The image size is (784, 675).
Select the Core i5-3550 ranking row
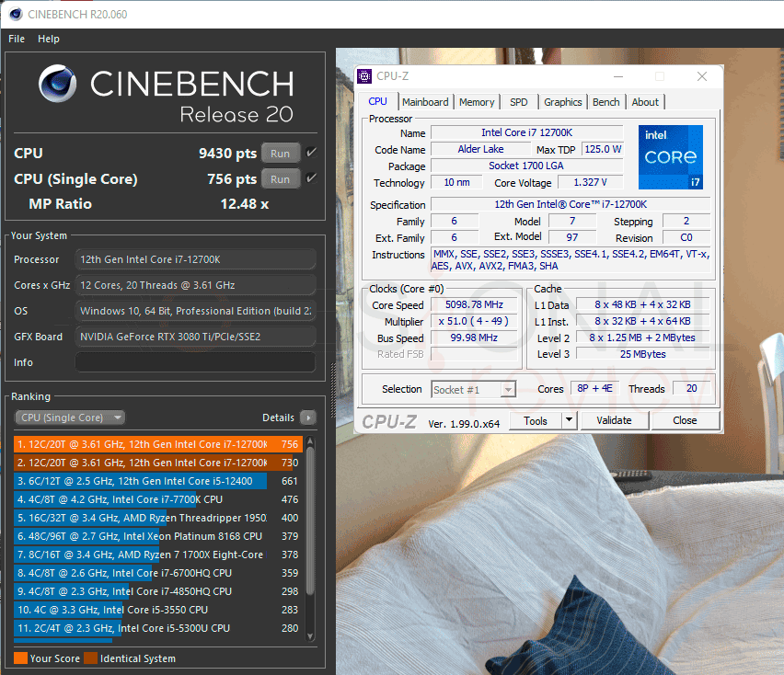[158, 610]
